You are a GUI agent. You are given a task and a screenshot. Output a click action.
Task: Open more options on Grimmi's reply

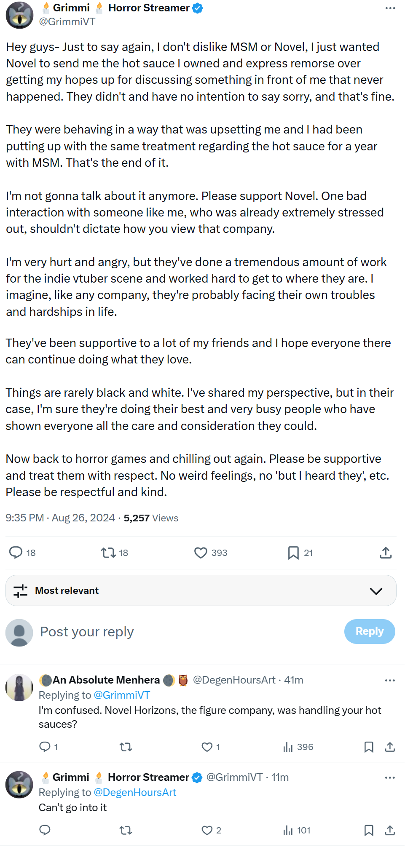click(x=390, y=777)
